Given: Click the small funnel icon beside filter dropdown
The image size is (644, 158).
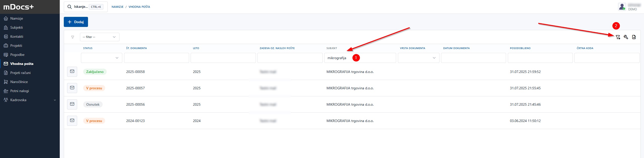Looking at the screenshot, I should pyautogui.click(x=73, y=37).
